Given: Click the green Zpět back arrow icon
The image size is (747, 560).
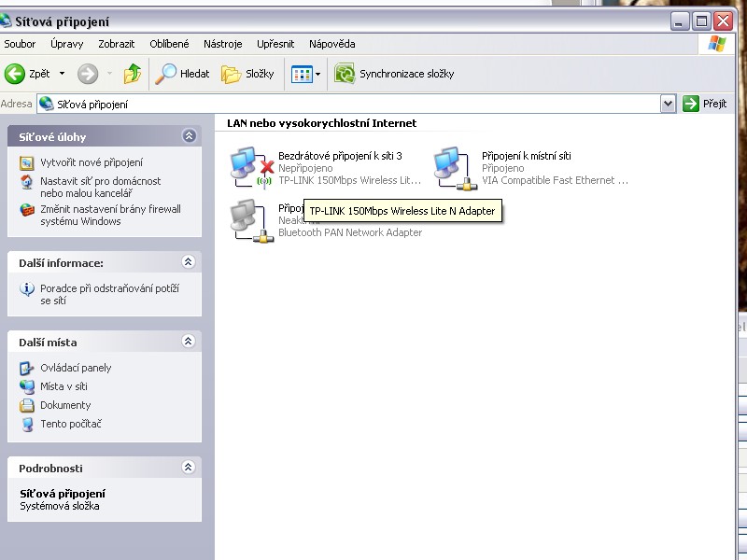Looking at the screenshot, I should 14,74.
